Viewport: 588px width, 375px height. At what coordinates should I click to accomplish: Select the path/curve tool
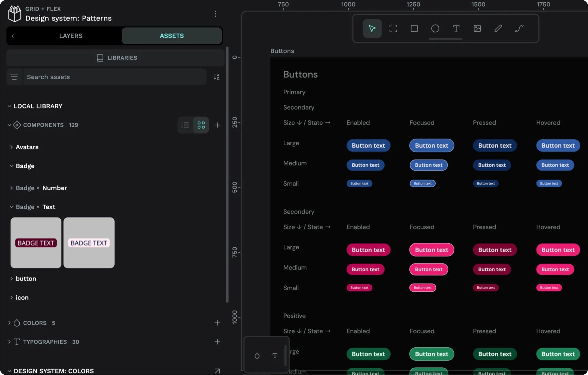520,28
